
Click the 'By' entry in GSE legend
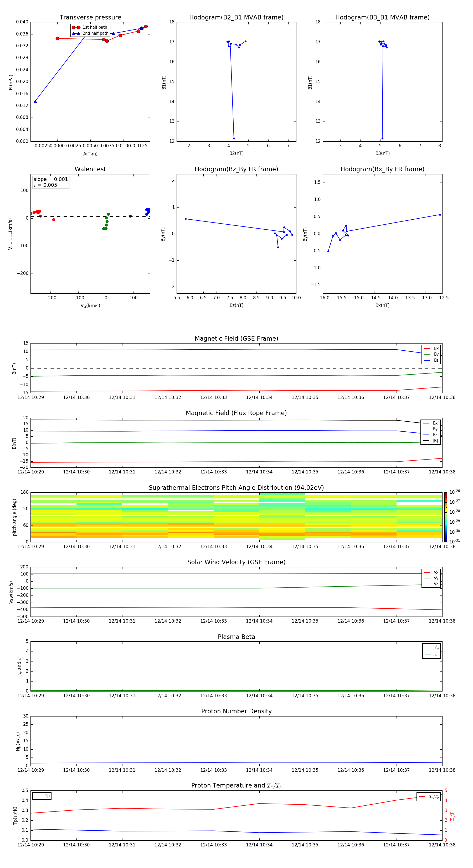[x=431, y=354]
